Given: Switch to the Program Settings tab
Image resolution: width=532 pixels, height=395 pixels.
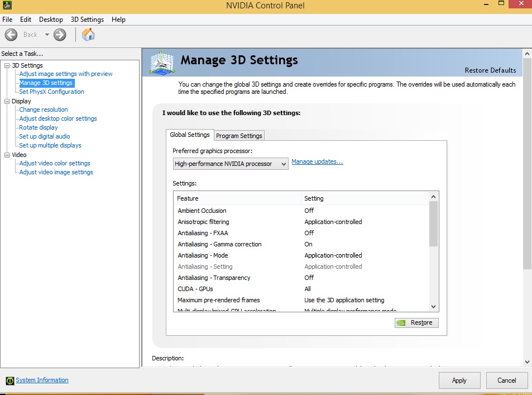Looking at the screenshot, I should 239,136.
